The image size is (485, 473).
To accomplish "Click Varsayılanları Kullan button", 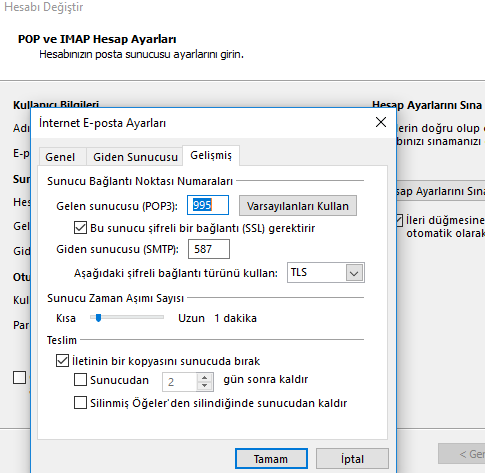I will coord(298,206).
